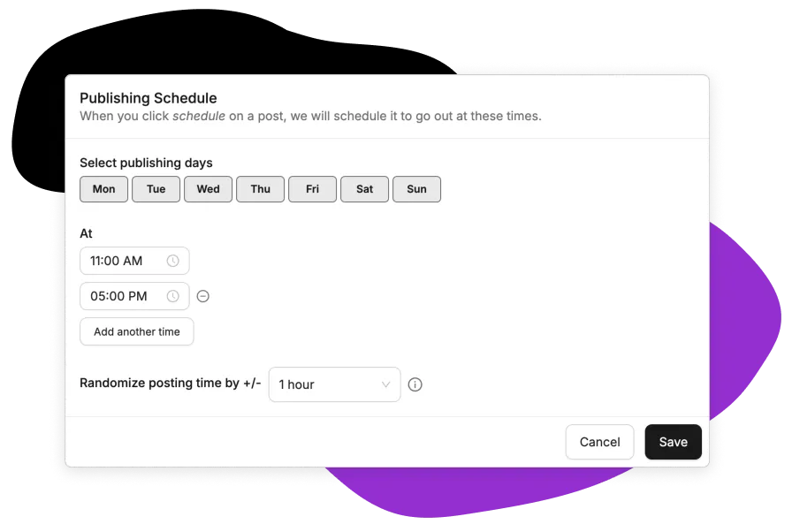Toggle Fri publishing day
The width and height of the screenshot is (792, 532).
tap(312, 188)
